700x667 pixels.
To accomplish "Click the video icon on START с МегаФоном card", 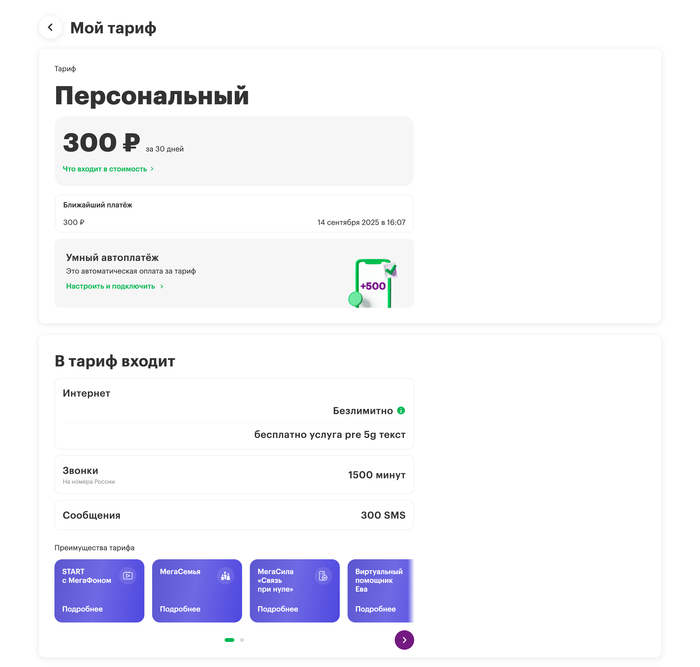I will click(128, 575).
